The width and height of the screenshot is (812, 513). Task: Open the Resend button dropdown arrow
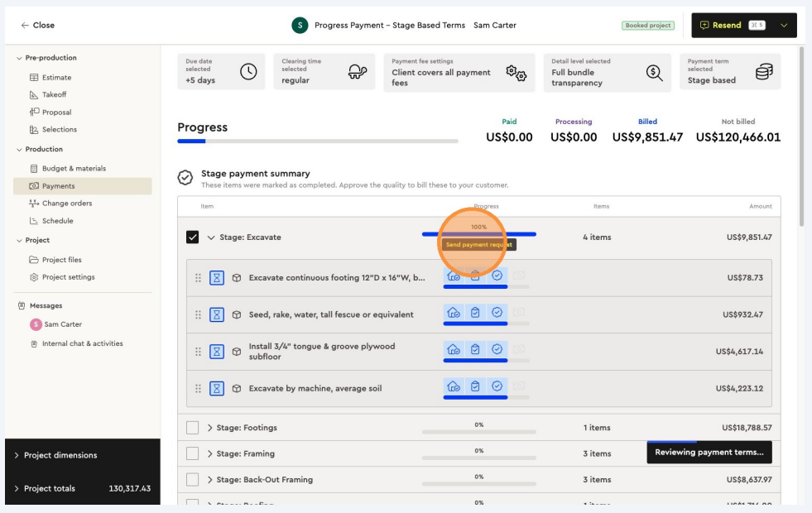(784, 26)
